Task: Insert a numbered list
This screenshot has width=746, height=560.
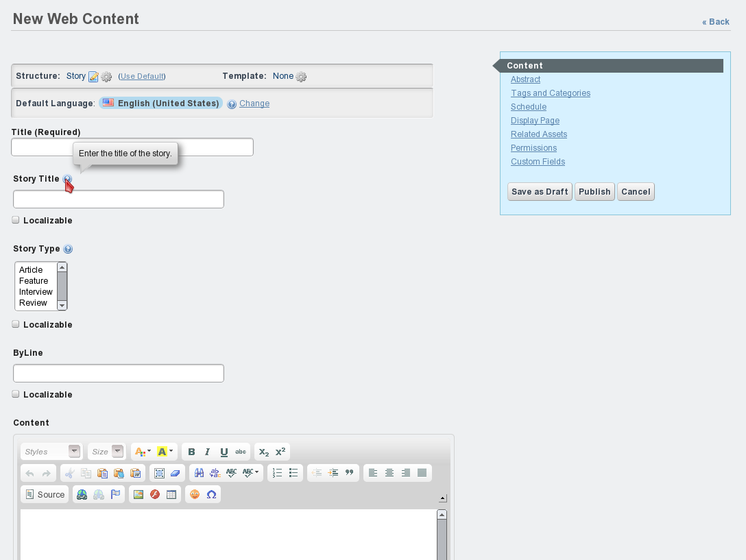Action: click(x=277, y=473)
